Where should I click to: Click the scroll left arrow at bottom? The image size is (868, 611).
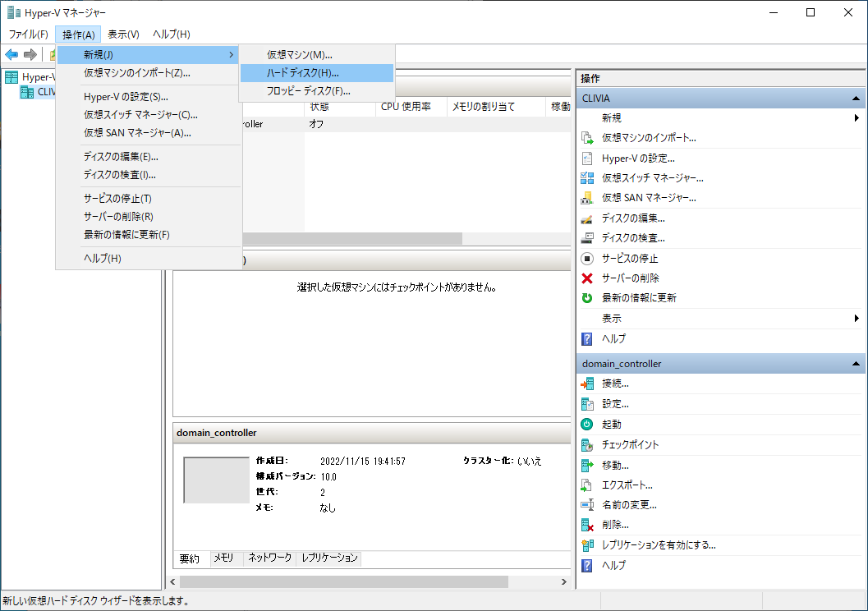coord(172,581)
